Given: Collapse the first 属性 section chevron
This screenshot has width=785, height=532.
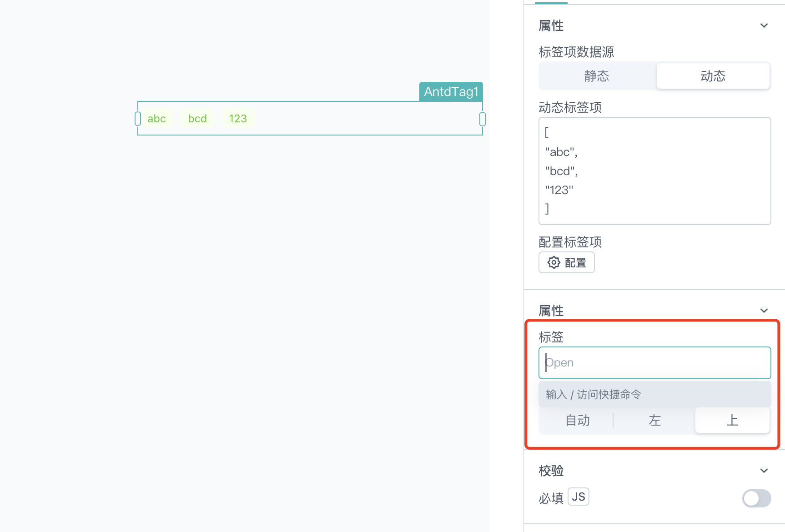Looking at the screenshot, I should point(764,25).
